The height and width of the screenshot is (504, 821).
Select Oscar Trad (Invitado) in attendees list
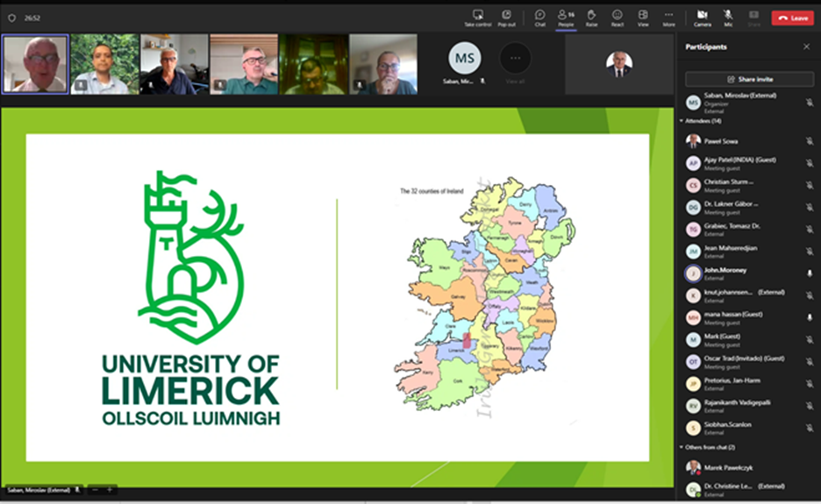(749, 362)
